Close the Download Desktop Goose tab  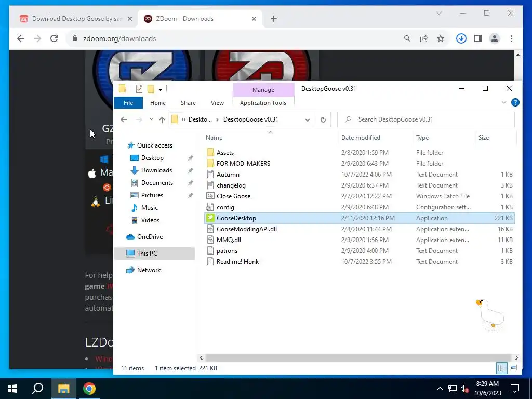tap(129, 19)
